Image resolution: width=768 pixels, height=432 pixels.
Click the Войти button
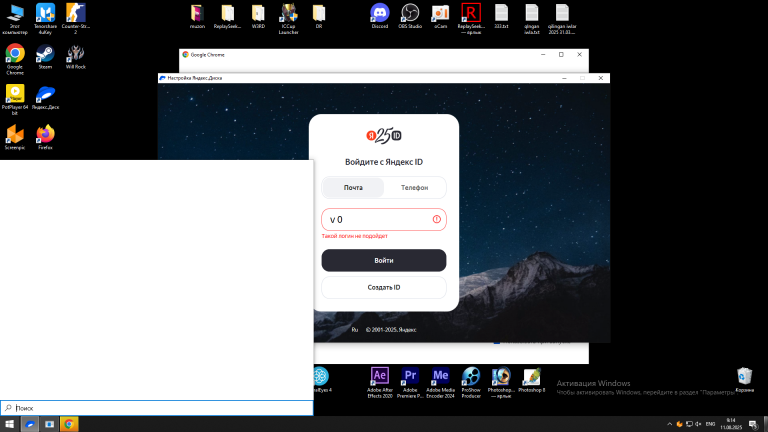[x=384, y=261]
